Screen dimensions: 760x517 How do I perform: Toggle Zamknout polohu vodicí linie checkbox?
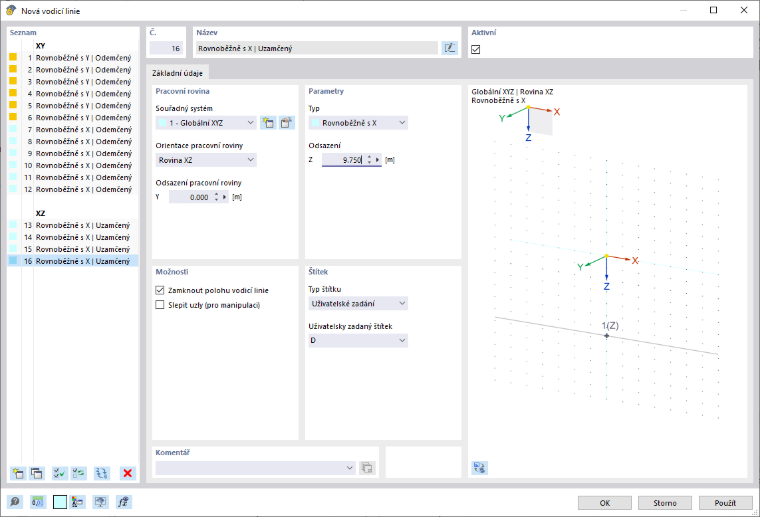pyautogui.click(x=159, y=290)
